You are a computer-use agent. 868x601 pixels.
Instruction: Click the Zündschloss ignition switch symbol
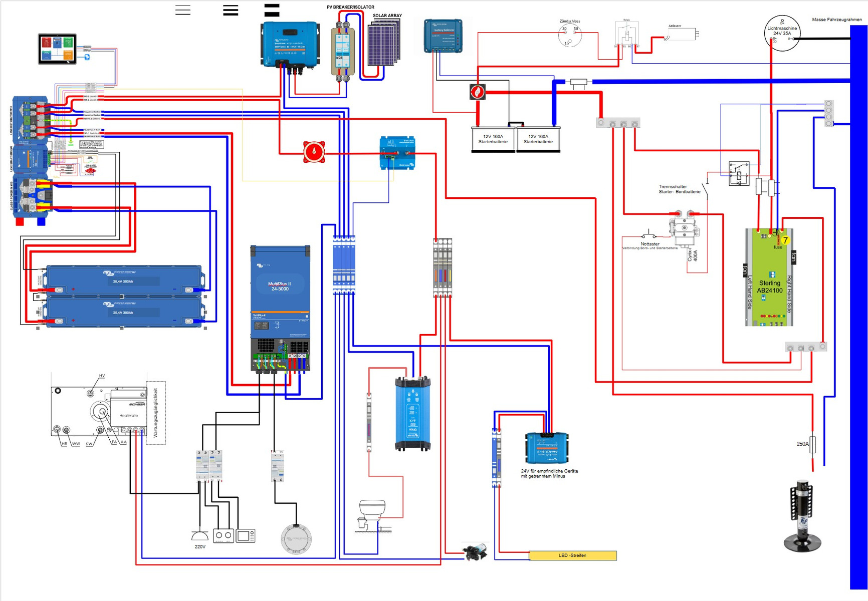point(570,35)
